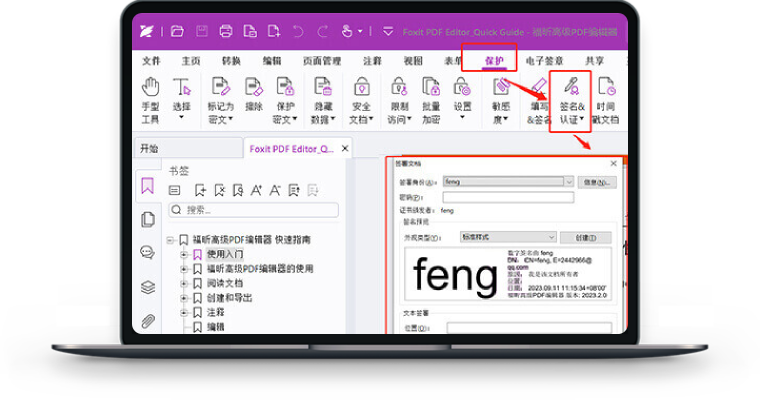Open the Bookmarks panel in the sidebar
The image size is (760, 400).
point(148,186)
